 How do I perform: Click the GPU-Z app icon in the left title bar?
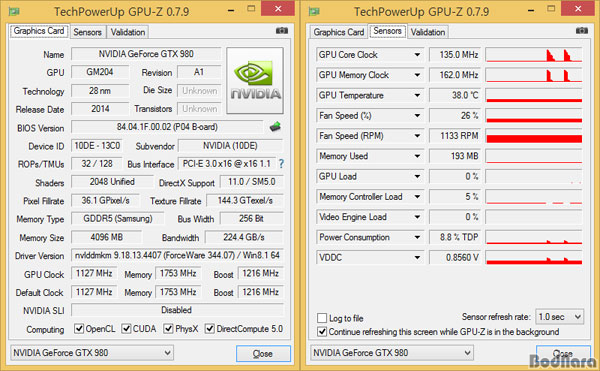[14, 11]
